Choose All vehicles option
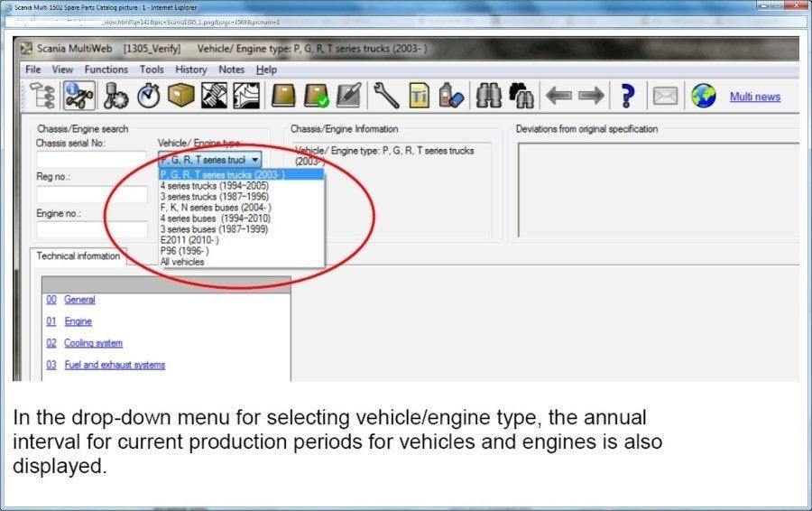Screen dimensions: 812x511 [x=241, y=262]
